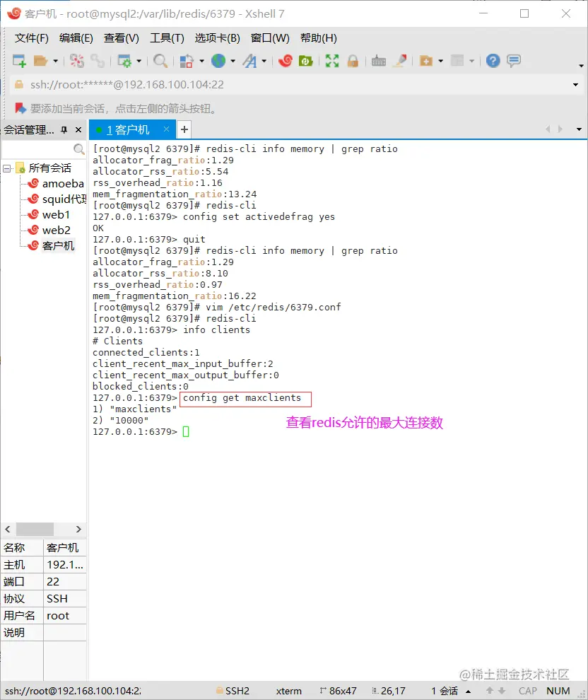Click the color scheme toolbar icon
The width and height of the screenshot is (588, 700).
click(187, 61)
